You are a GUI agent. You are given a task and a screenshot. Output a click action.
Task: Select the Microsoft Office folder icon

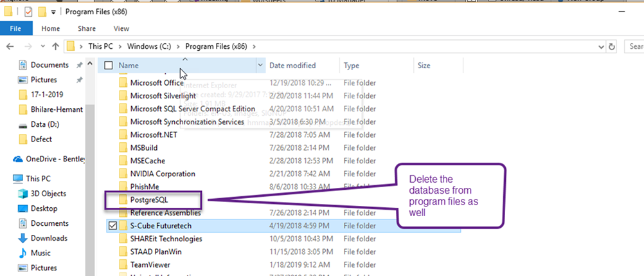[123, 83]
